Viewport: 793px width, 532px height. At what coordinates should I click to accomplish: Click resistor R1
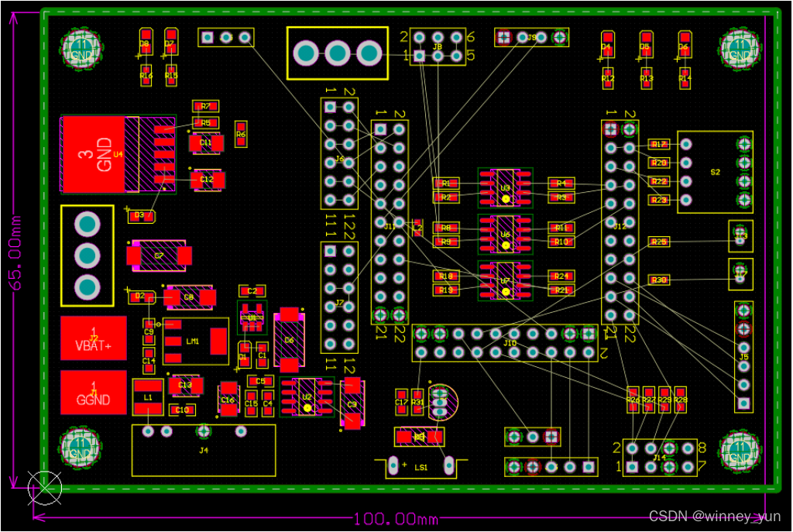point(446,183)
